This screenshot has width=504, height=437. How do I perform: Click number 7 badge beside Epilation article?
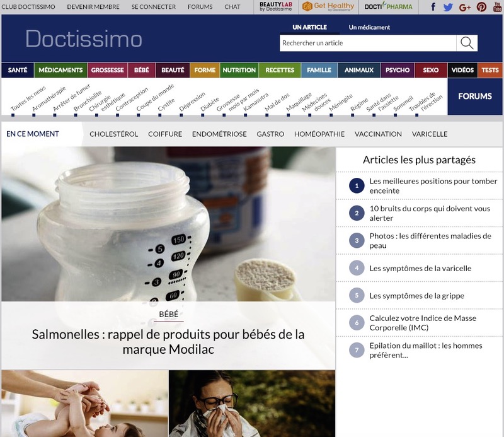click(357, 350)
